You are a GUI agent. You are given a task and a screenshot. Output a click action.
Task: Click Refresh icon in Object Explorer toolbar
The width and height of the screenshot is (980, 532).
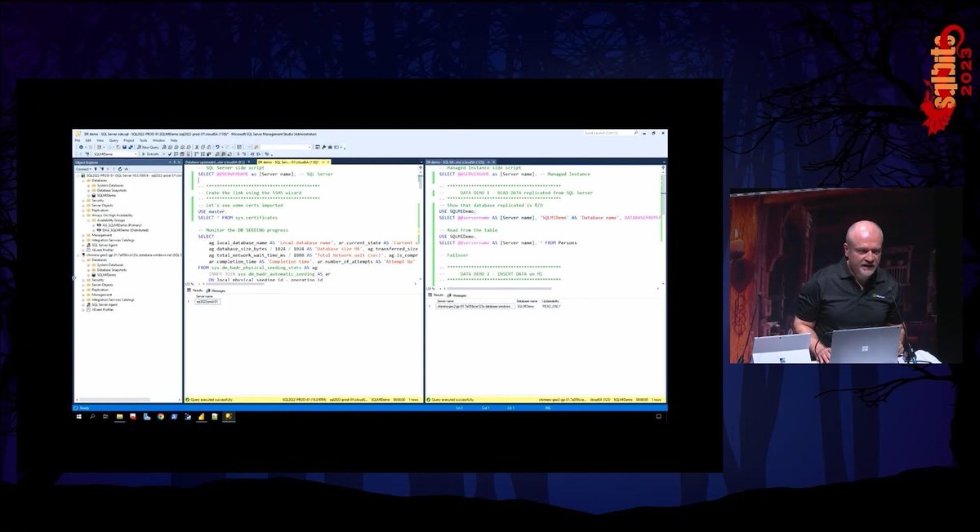pyautogui.click(x=119, y=169)
